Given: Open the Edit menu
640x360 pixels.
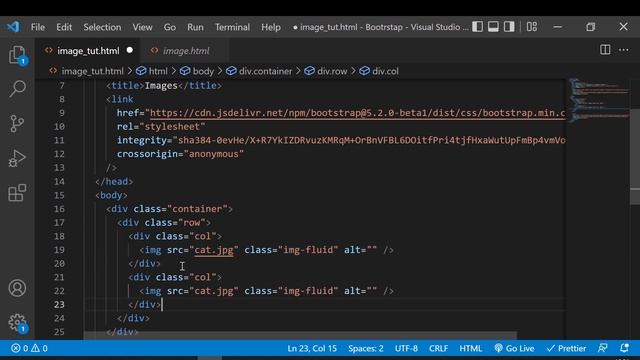Looking at the screenshot, I should 64,27.
